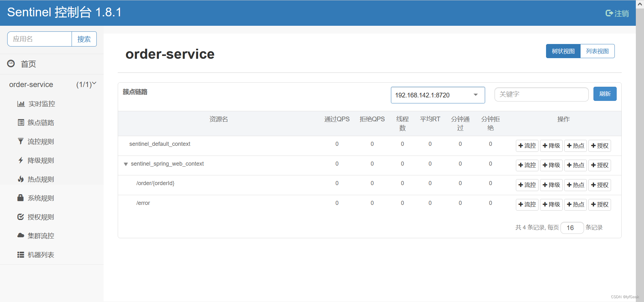Go to 首页 home link
This screenshot has height=302, width=644.
tap(28, 64)
